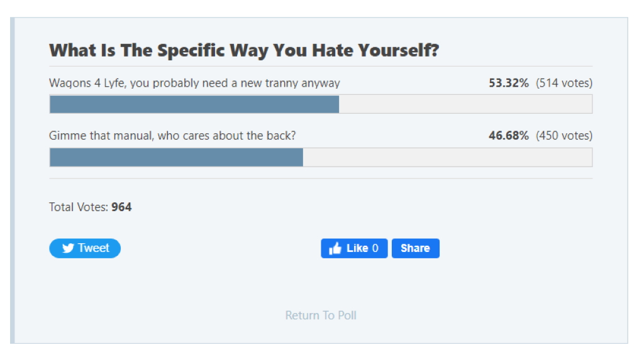The width and height of the screenshot is (644, 362).
Task: Click the Facebook Share button
Action: coord(415,248)
